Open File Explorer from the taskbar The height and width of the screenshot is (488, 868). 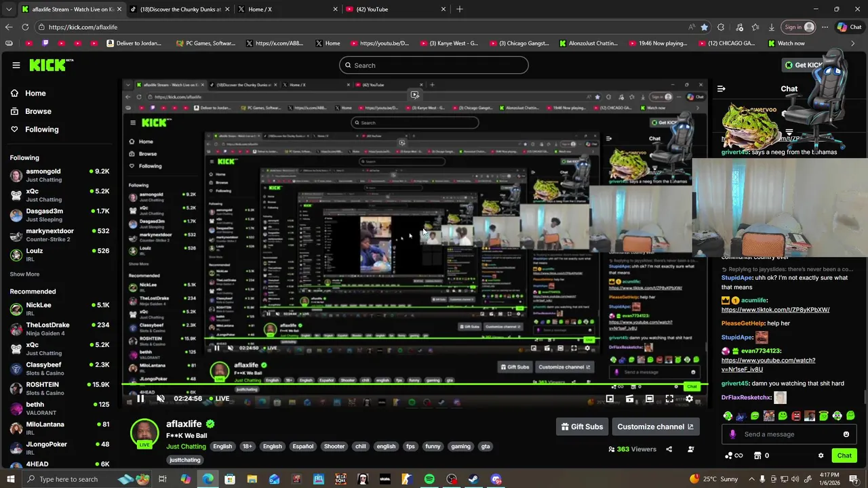(252, 479)
